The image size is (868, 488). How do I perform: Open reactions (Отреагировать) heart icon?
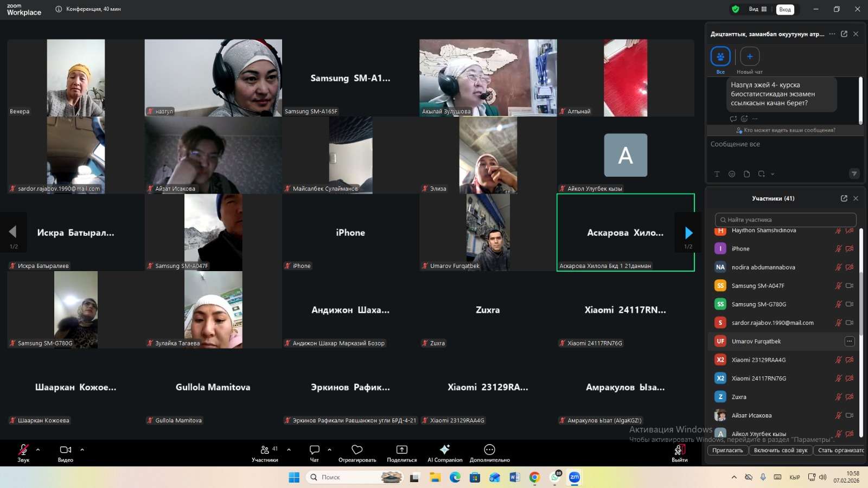point(357,450)
